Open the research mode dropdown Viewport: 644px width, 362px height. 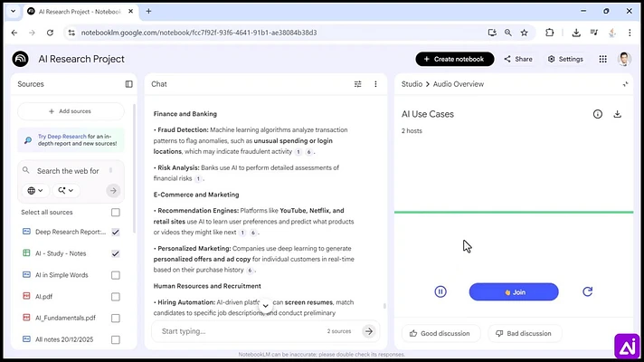pyautogui.click(x=65, y=190)
